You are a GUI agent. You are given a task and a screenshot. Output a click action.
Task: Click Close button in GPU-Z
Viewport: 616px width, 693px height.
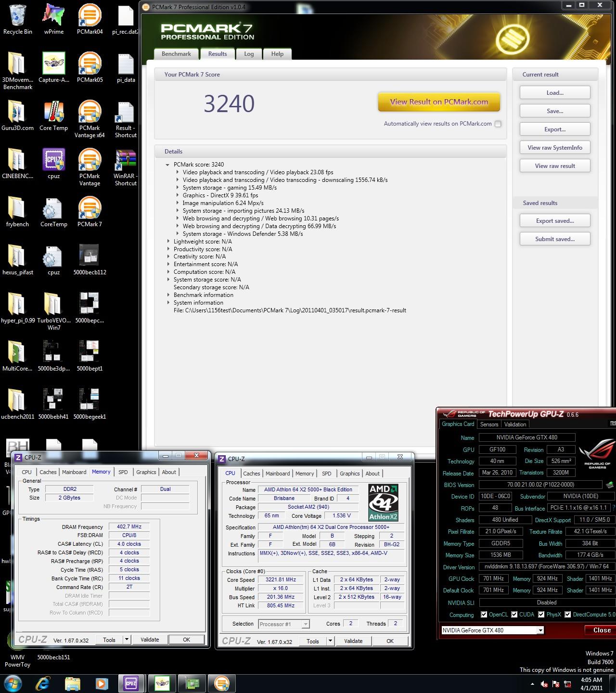tap(602, 630)
